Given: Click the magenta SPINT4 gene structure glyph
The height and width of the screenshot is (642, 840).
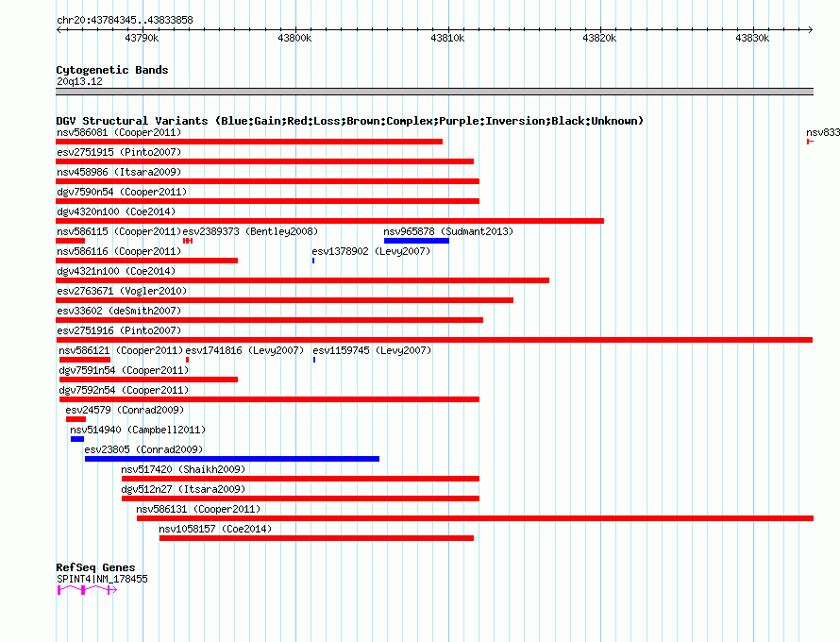Looking at the screenshot, I should point(88,590).
